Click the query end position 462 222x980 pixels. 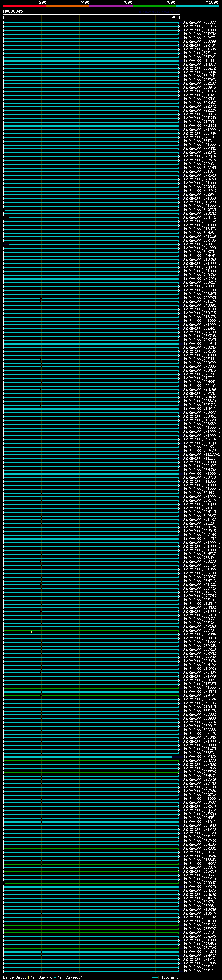click(x=175, y=17)
